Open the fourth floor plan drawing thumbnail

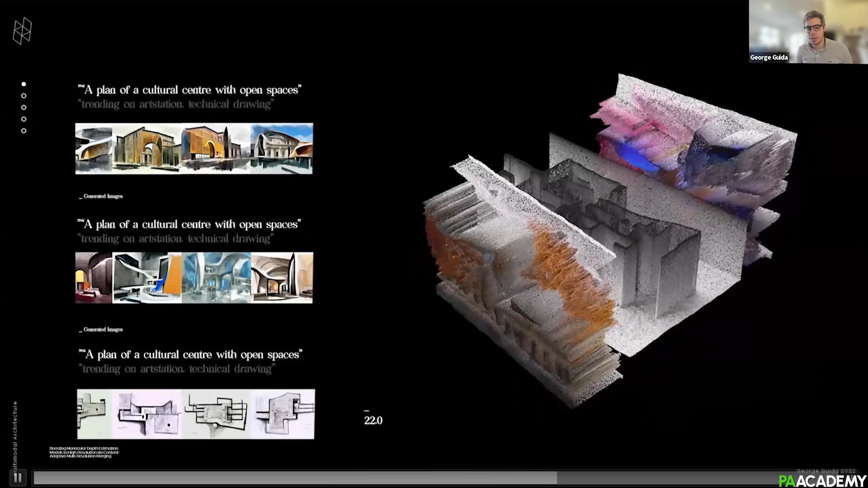click(x=283, y=414)
